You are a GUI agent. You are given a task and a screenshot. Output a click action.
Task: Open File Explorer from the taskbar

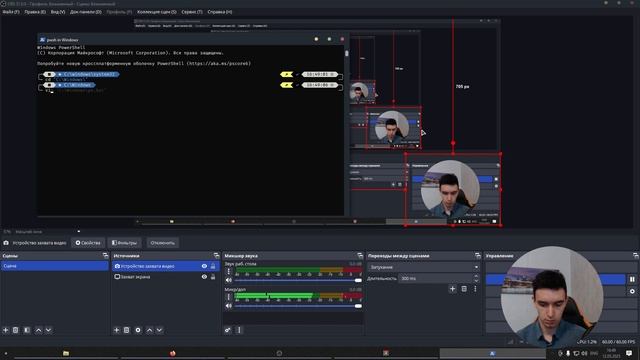pos(66,353)
